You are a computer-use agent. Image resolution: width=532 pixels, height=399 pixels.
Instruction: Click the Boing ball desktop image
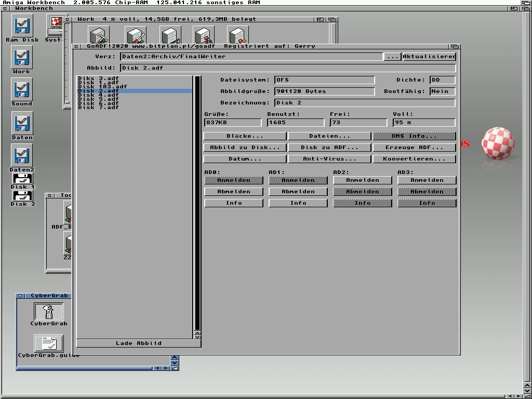498,143
